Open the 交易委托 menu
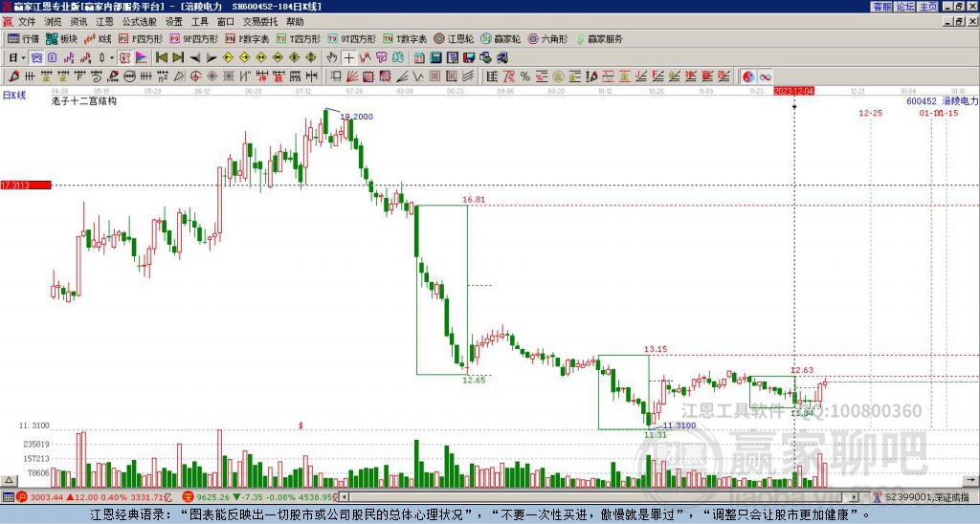Screen dimensions: 980x524 [x=260, y=22]
